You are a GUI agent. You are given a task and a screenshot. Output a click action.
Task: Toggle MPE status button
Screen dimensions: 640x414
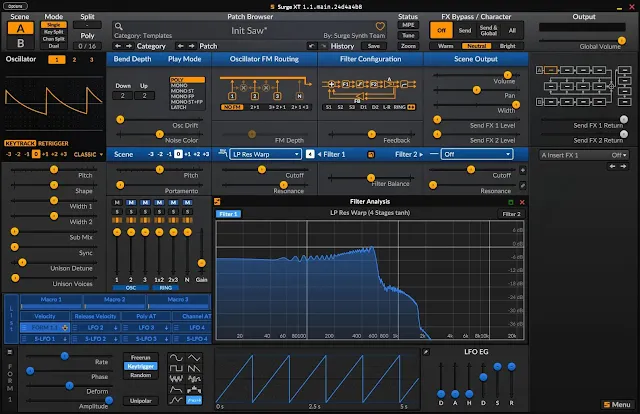coord(408,25)
